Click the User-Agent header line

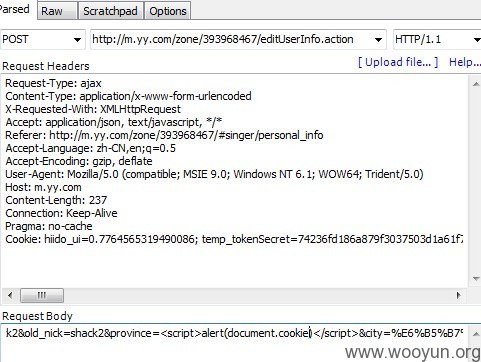[x=214, y=174]
